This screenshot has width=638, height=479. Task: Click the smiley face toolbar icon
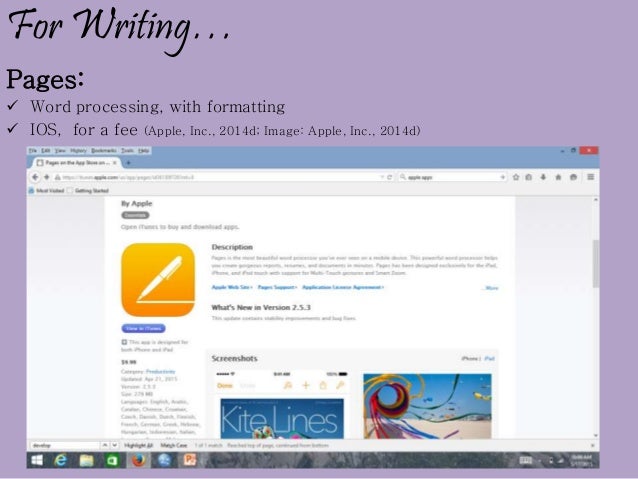[x=573, y=177]
